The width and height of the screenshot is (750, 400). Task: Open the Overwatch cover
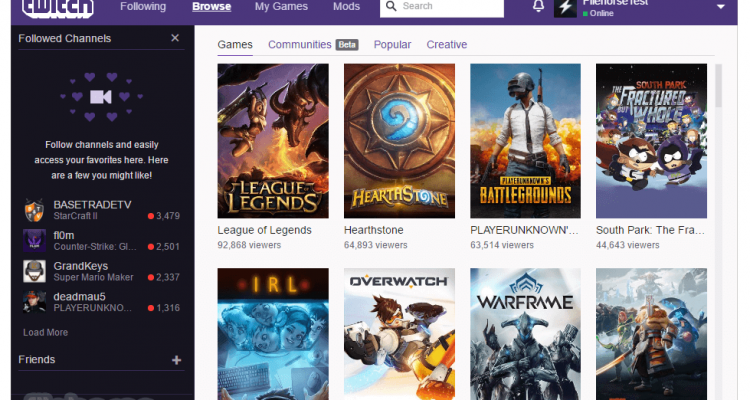click(x=399, y=334)
